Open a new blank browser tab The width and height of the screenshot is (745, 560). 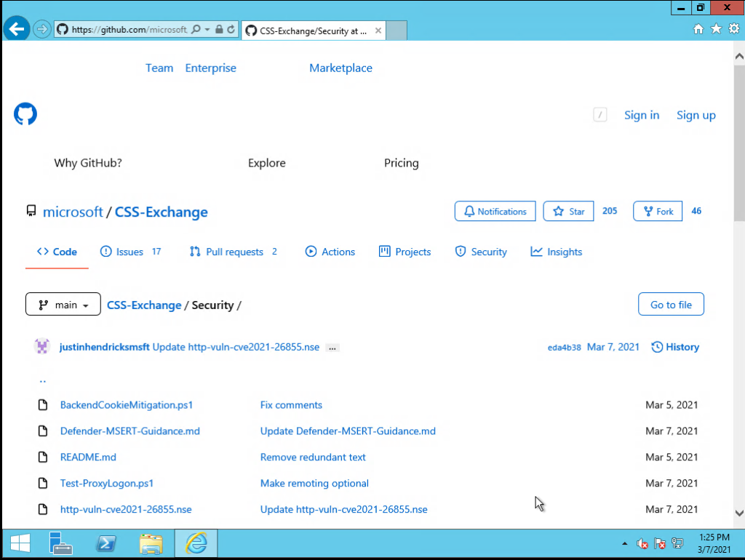click(397, 31)
